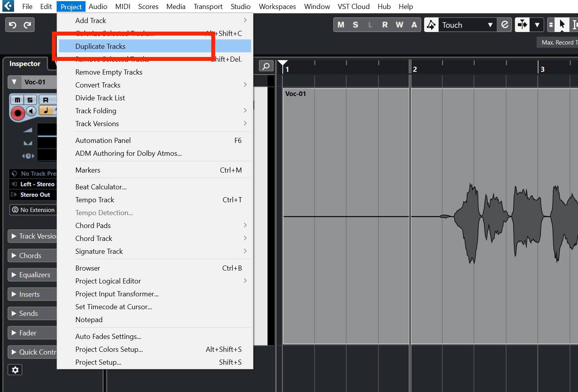The image size is (578, 392).
Task: Expand the Chords section in the Inspector
Action: [31, 255]
